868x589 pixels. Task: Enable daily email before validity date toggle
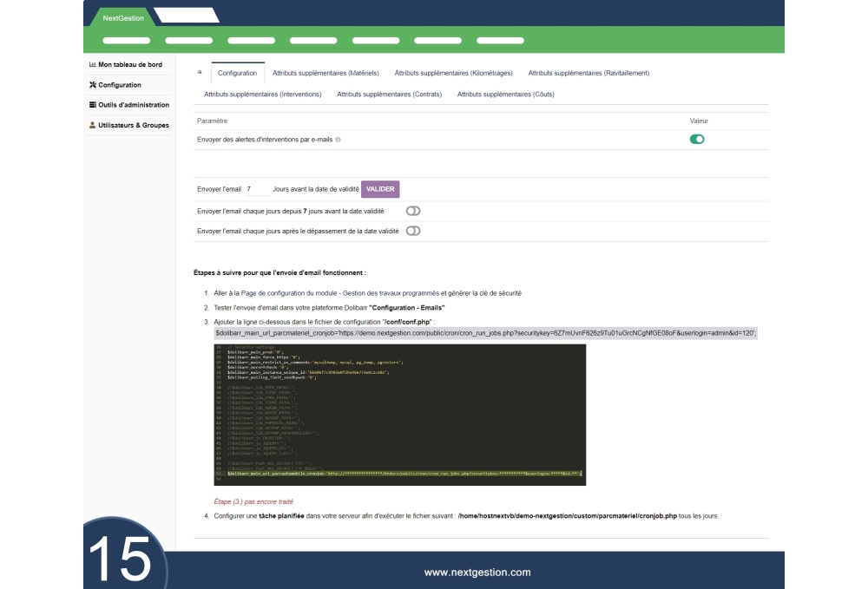(413, 211)
